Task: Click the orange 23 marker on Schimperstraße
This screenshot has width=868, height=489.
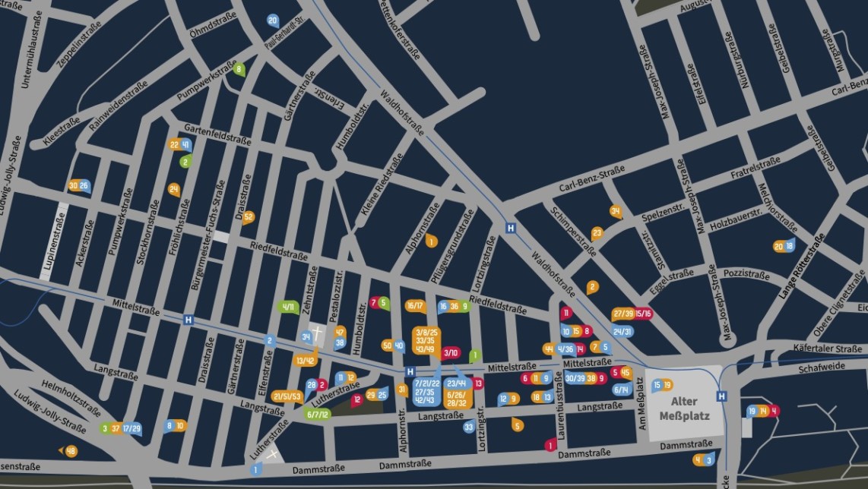Action: [x=597, y=233]
